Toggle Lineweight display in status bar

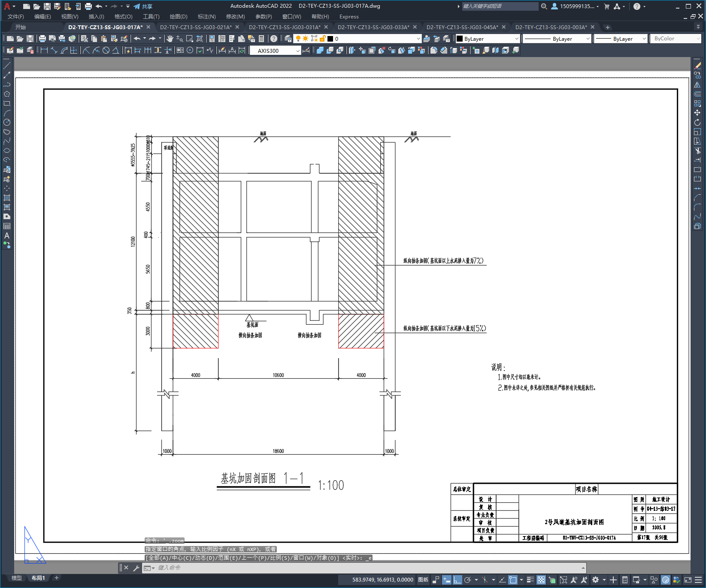(x=530, y=580)
